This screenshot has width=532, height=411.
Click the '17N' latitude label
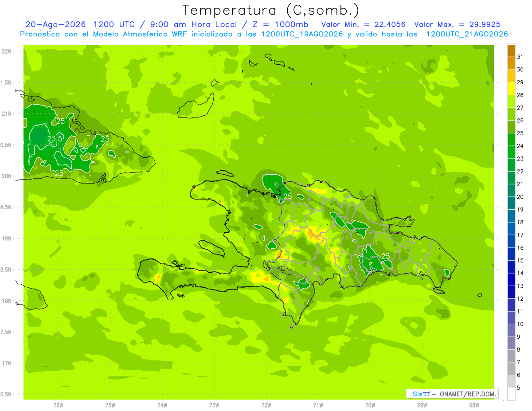click(x=7, y=363)
